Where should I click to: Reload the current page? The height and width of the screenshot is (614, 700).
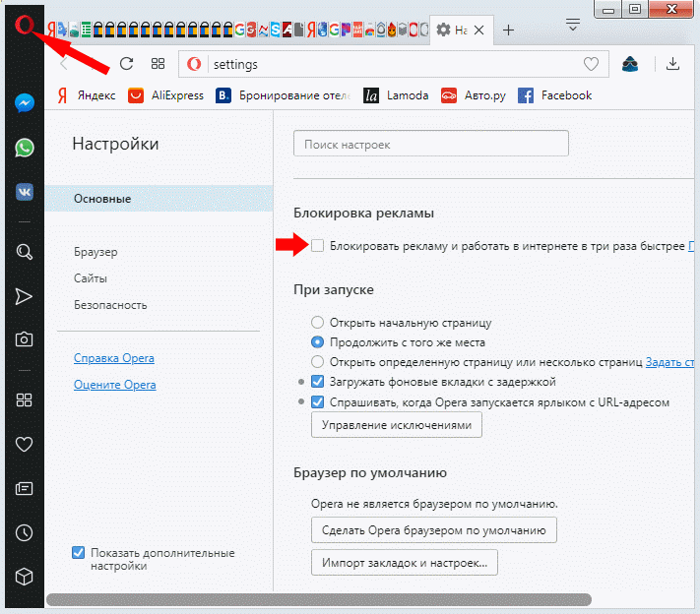click(126, 64)
